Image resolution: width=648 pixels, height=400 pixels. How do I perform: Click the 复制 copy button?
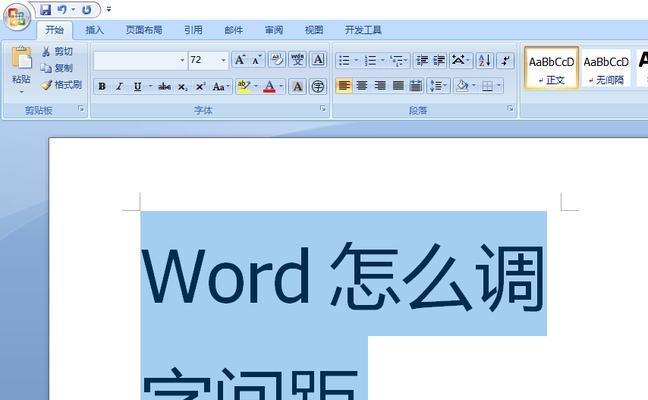click(57, 68)
